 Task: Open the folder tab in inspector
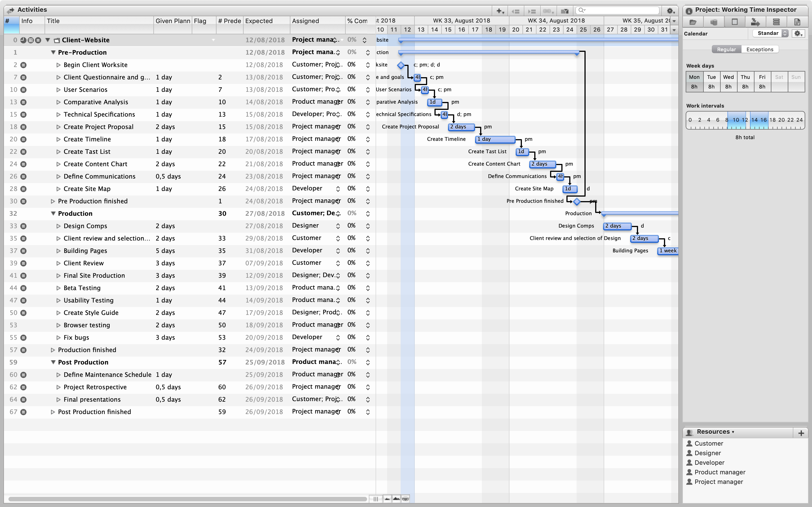pyautogui.click(x=693, y=22)
